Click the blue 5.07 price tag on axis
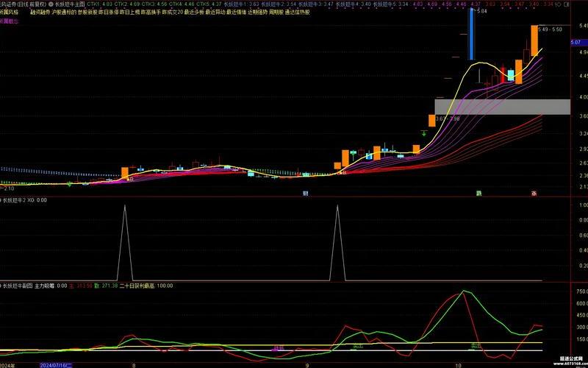588x368 pixels. [576, 43]
